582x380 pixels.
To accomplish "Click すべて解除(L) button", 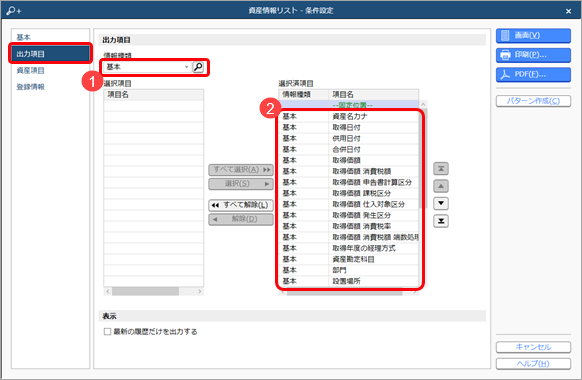I will 241,205.
